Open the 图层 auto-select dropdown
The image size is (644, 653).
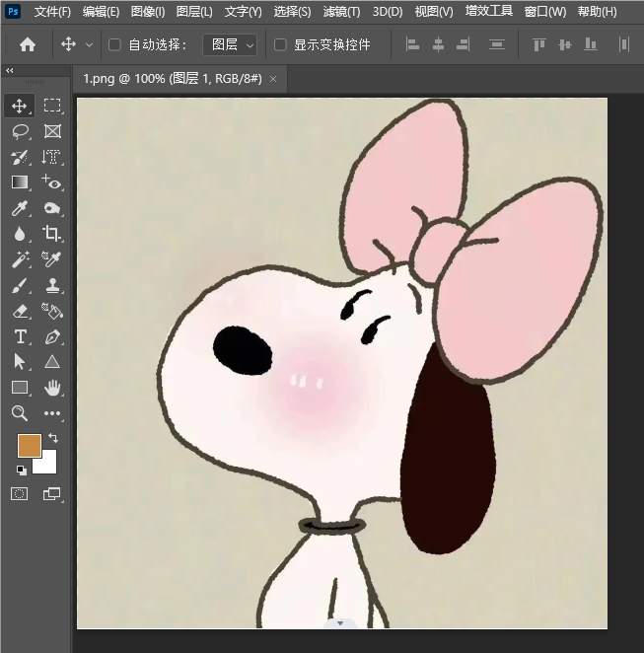230,44
